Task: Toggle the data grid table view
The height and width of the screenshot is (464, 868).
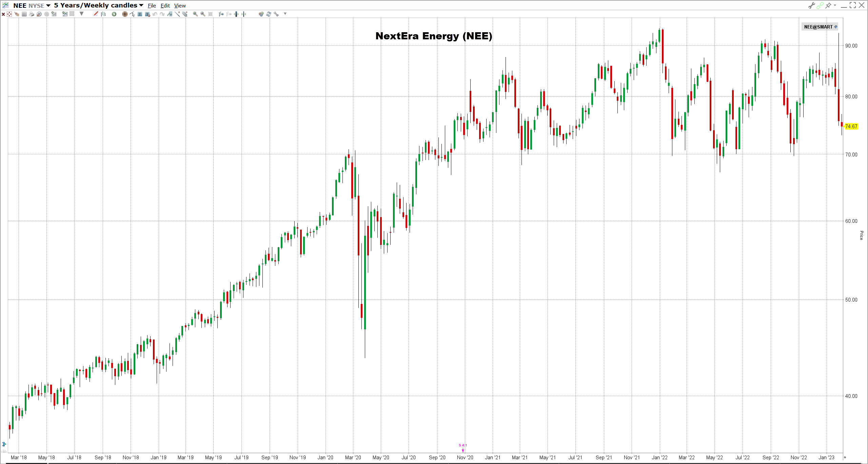Action: (24, 14)
